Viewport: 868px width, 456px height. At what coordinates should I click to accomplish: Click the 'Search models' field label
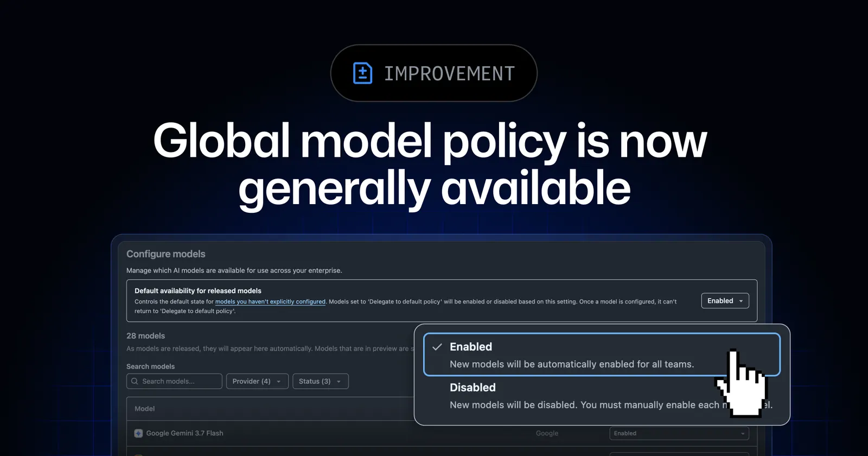pyautogui.click(x=150, y=366)
